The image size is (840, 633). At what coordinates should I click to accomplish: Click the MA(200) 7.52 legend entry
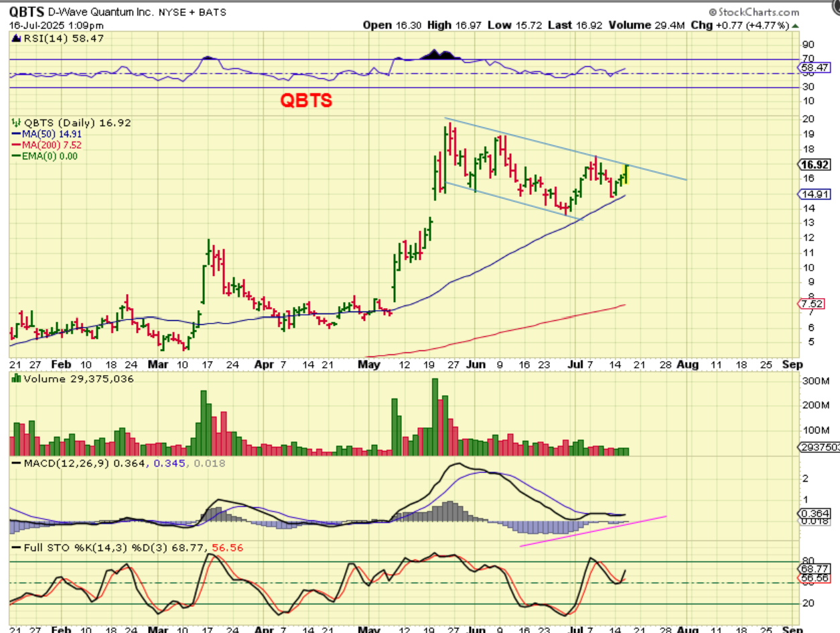click(x=47, y=145)
